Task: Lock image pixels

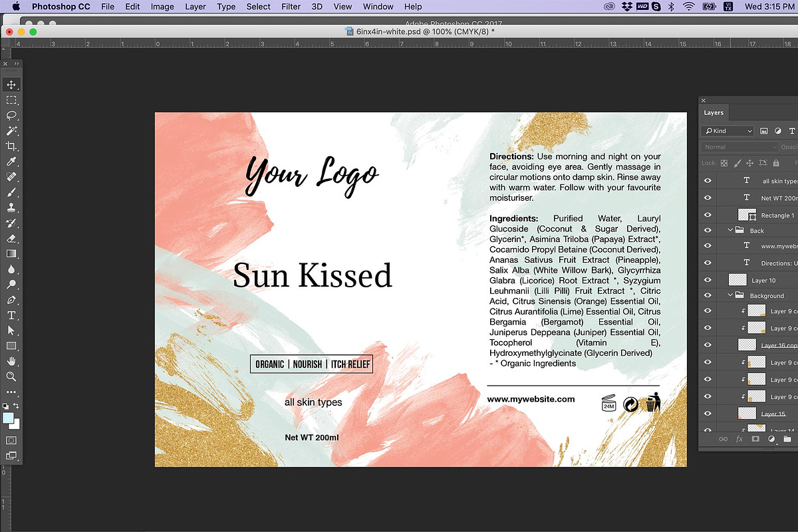Action: (737, 163)
